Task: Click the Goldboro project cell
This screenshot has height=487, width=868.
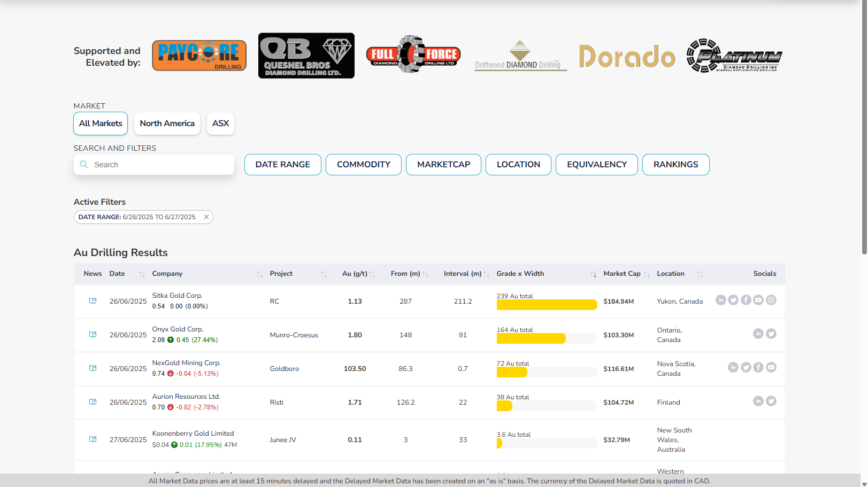Action: point(285,369)
